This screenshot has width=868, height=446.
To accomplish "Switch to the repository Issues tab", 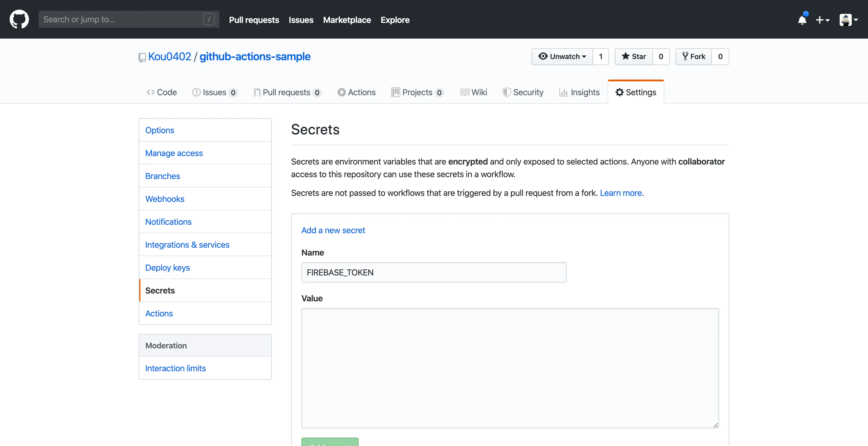I will pyautogui.click(x=215, y=92).
